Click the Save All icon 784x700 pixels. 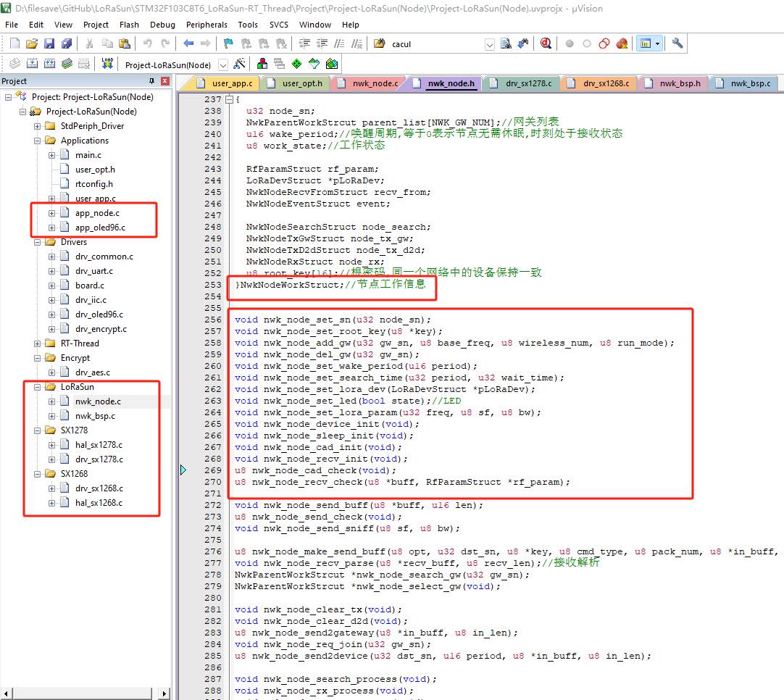click(x=67, y=43)
